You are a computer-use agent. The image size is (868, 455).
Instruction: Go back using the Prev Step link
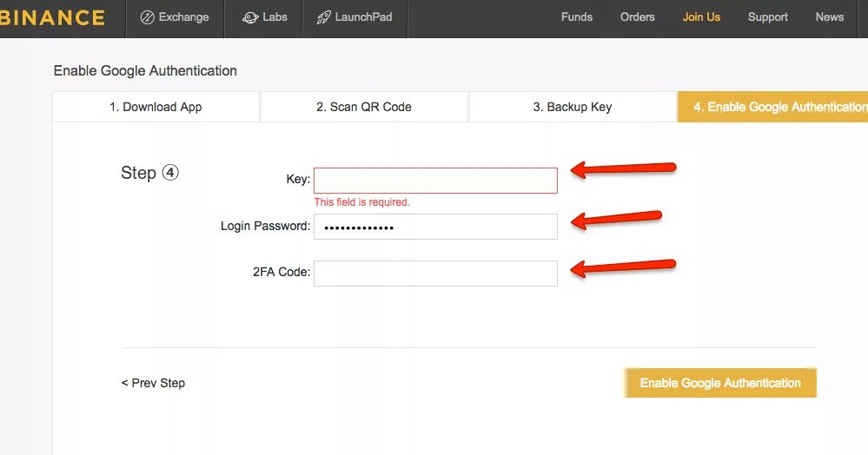tap(153, 383)
